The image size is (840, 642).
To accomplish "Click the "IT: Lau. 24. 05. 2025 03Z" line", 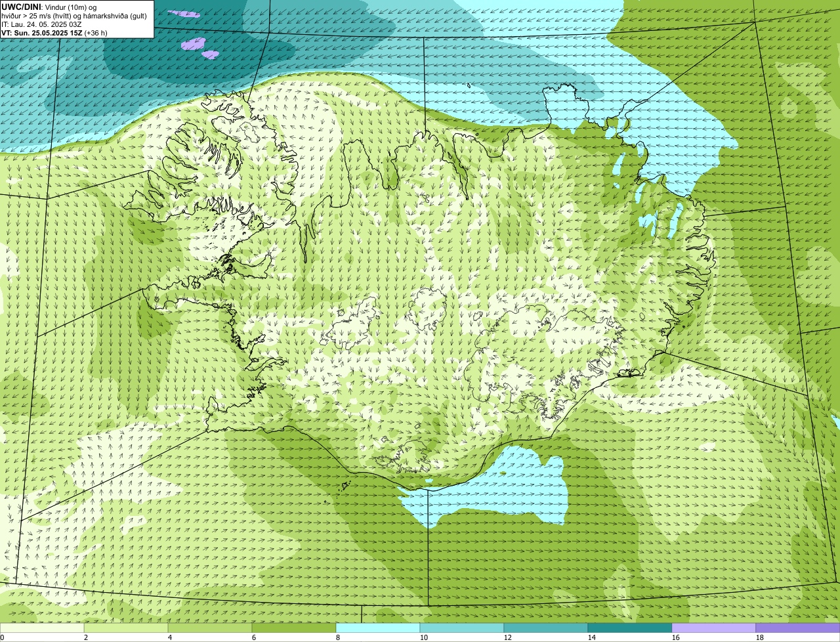I will click(x=41, y=24).
